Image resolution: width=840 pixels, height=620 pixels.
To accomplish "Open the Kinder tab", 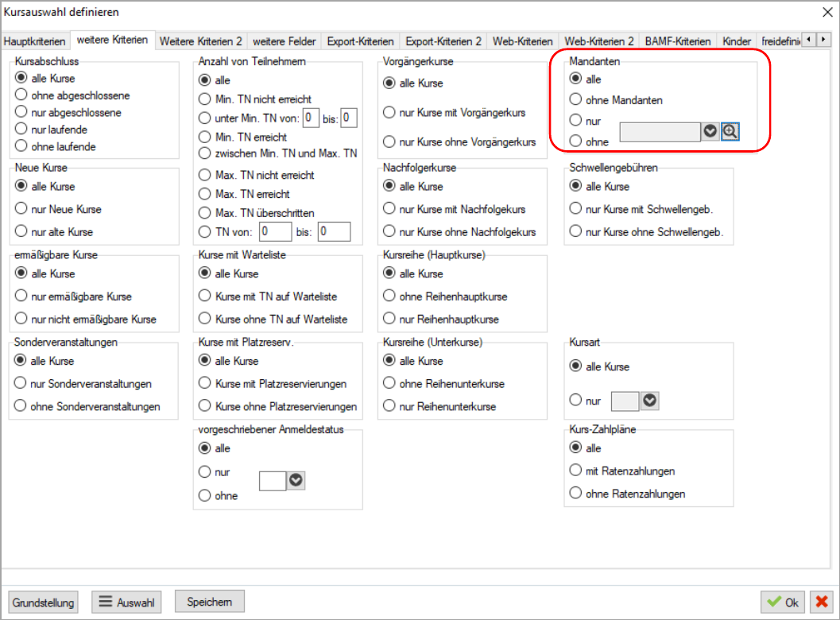I will 737,41.
